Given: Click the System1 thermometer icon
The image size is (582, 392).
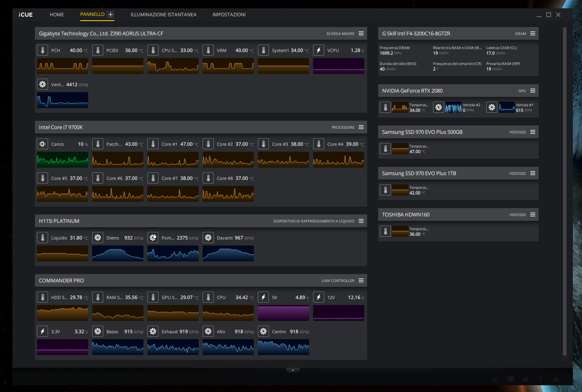Looking at the screenshot, I should (x=263, y=50).
